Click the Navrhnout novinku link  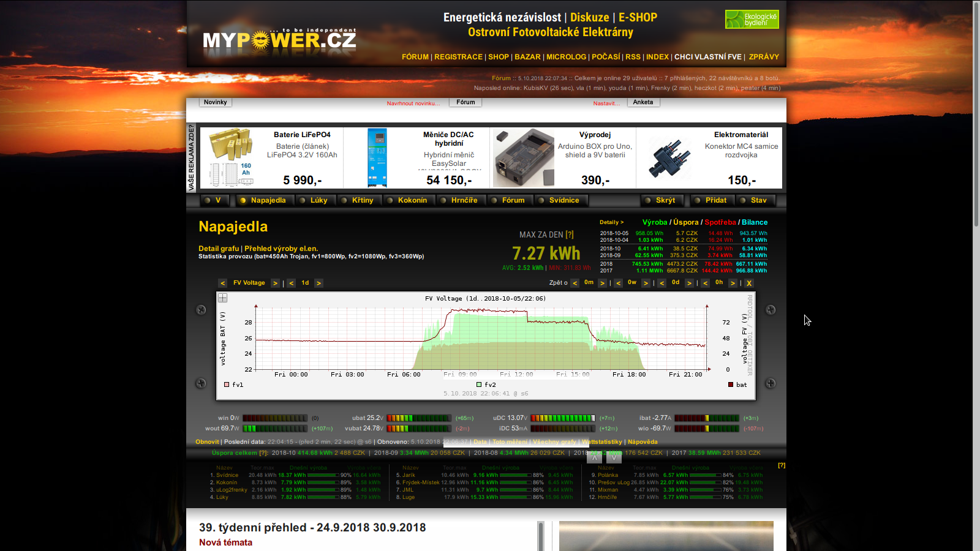(x=413, y=103)
